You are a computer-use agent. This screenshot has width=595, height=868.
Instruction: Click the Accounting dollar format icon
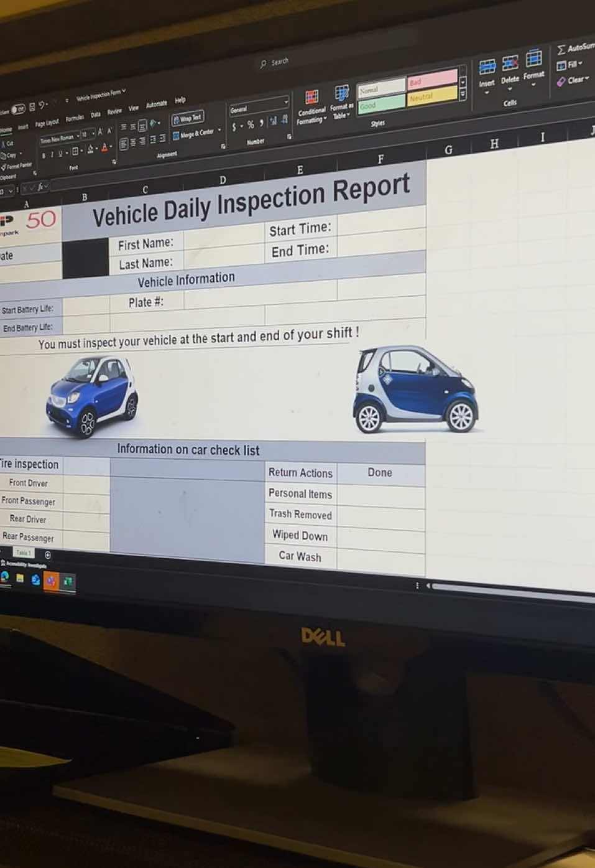234,127
